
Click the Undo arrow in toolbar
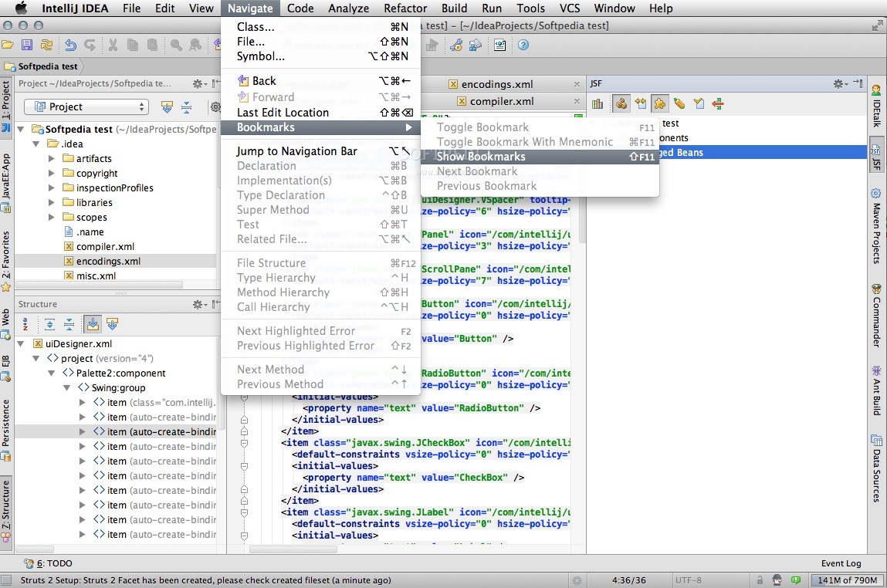(71, 45)
